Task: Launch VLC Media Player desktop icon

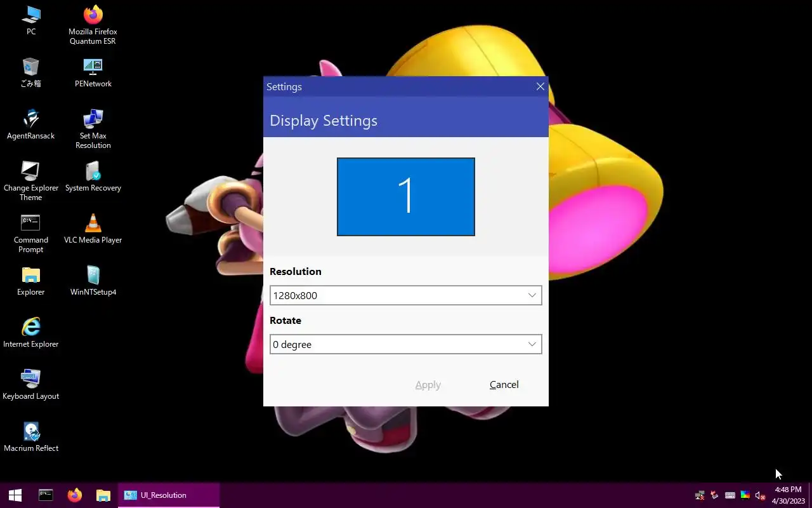Action: 93,229
